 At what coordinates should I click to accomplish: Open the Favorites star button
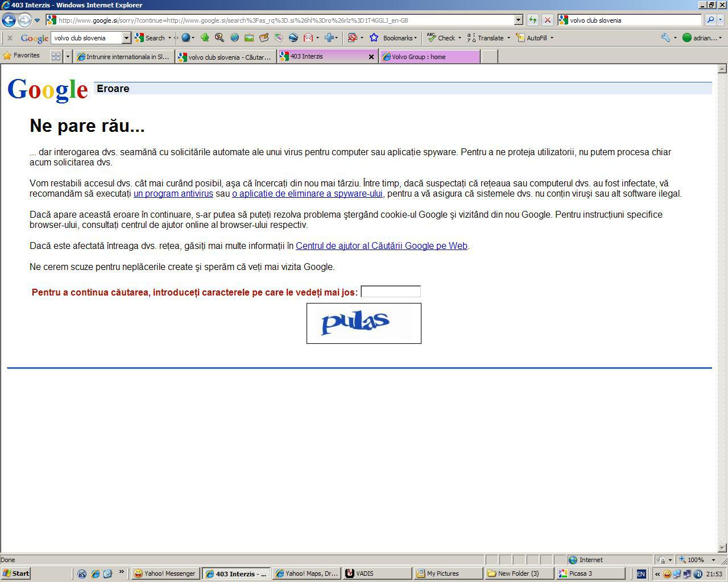[x=22, y=56]
